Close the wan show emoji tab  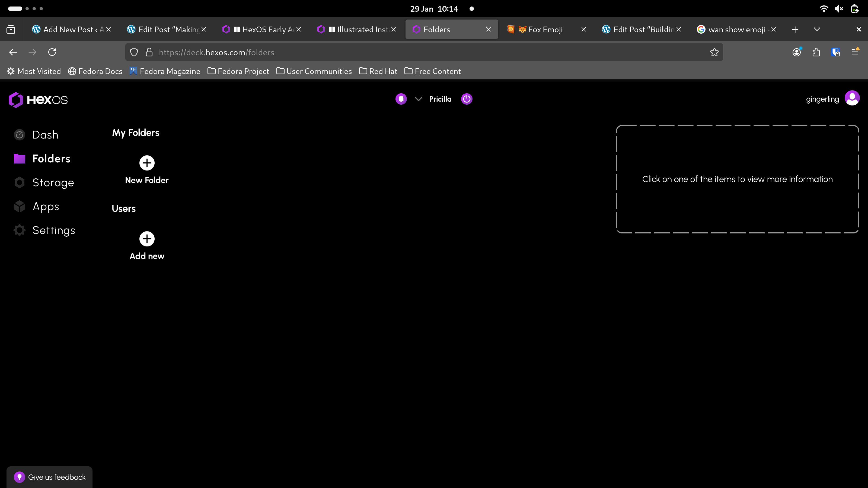tap(773, 29)
